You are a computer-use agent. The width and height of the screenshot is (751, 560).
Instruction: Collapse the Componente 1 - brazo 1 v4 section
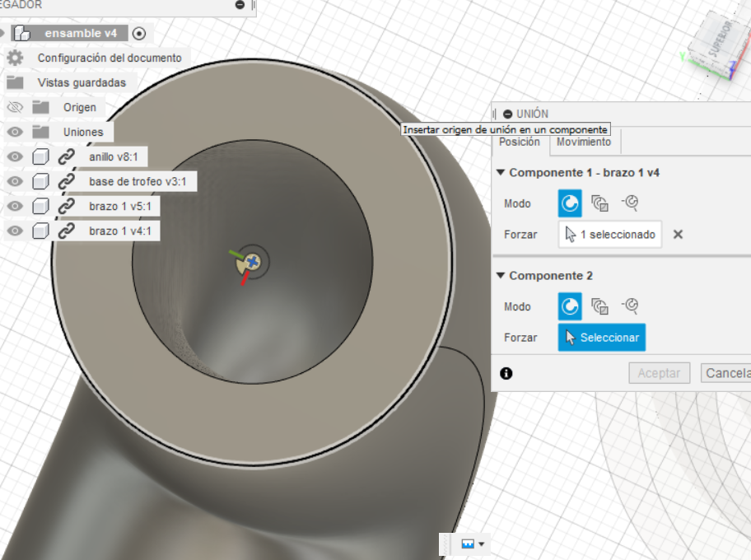[501, 172]
